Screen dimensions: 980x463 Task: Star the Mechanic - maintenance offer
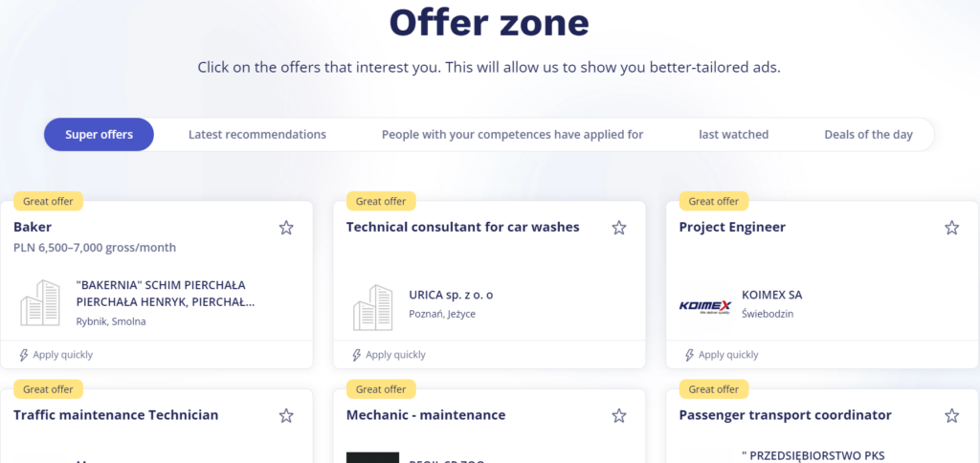point(619,415)
